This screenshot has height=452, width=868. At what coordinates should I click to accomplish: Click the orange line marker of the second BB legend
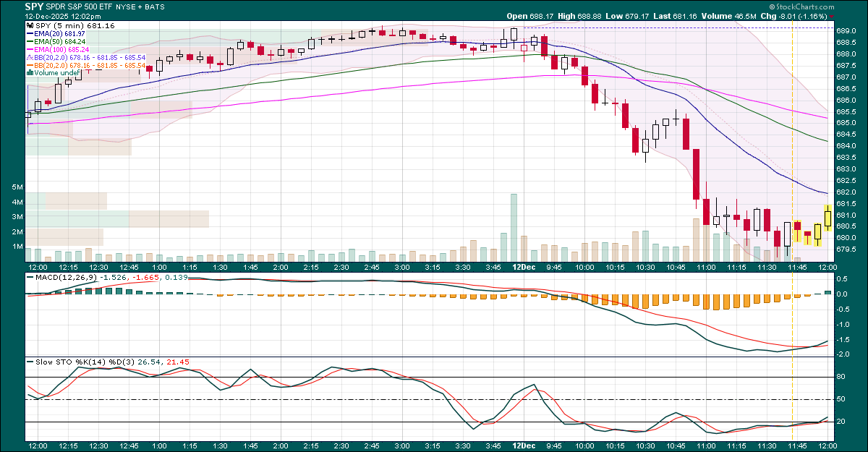pyautogui.click(x=30, y=66)
